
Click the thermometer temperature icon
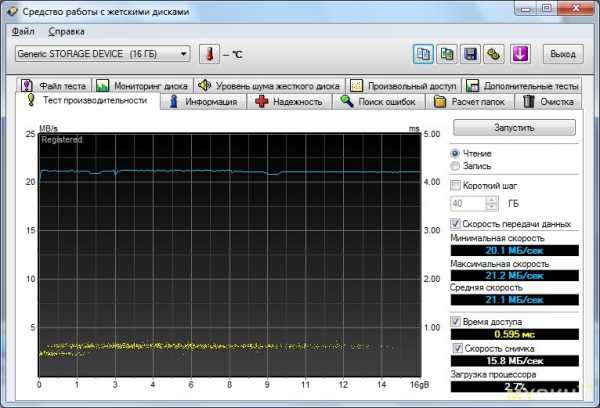[x=209, y=54]
